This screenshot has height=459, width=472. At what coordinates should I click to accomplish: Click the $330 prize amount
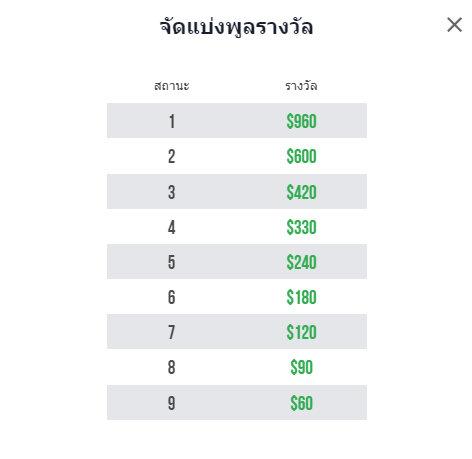coord(301,228)
